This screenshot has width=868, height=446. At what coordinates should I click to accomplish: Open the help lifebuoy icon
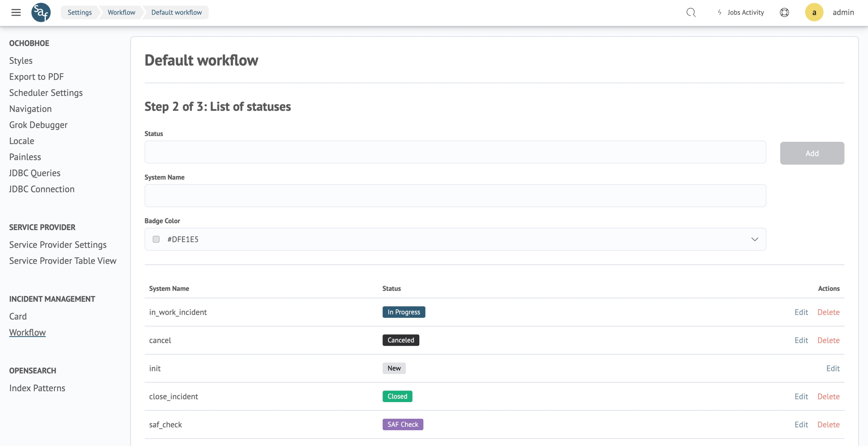[x=784, y=12]
